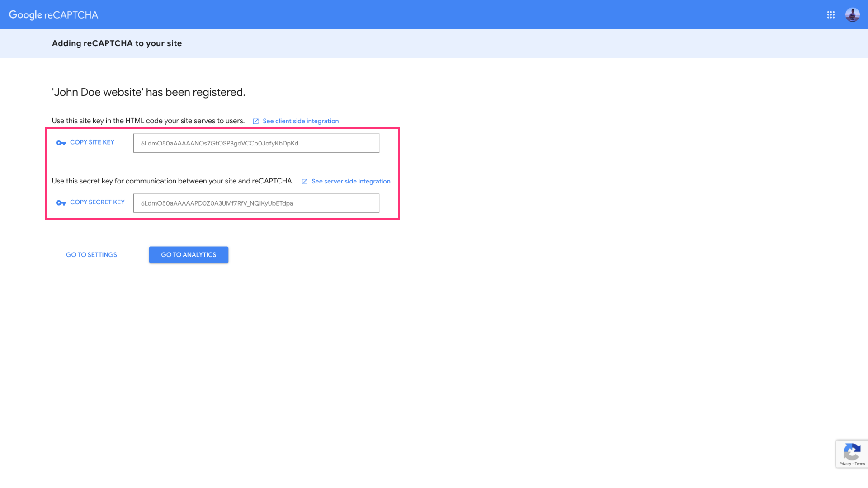This screenshot has width=868, height=488.
Task: Select the site key text field
Action: pos(256,143)
